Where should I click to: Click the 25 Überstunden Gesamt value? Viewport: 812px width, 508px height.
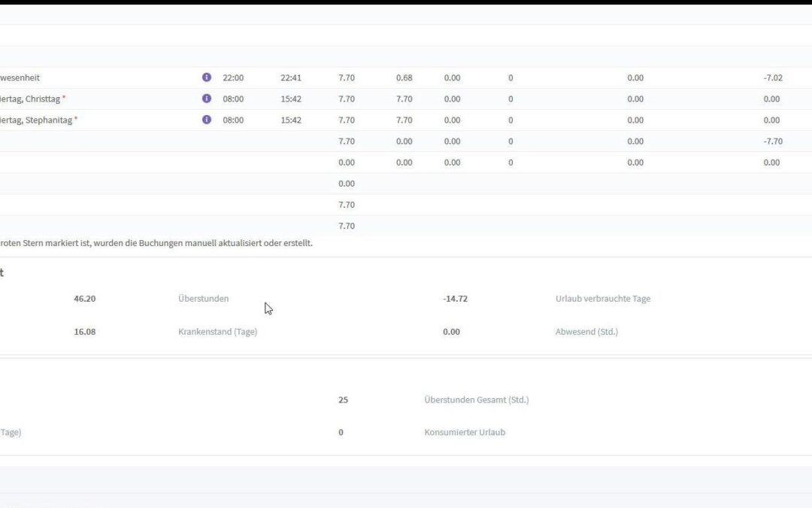pos(343,400)
